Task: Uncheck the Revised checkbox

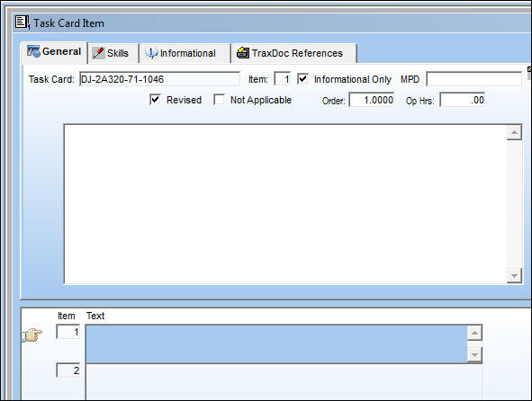Action: (155, 100)
